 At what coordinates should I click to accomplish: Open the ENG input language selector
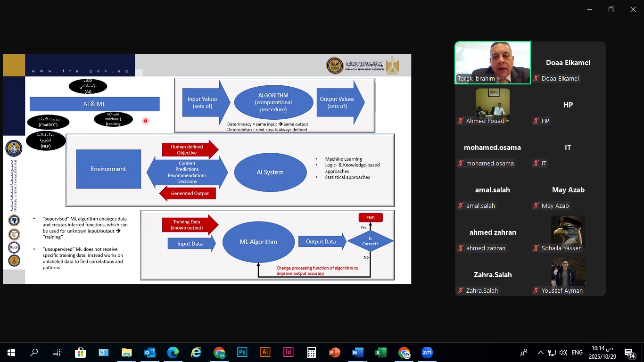pyautogui.click(x=577, y=353)
